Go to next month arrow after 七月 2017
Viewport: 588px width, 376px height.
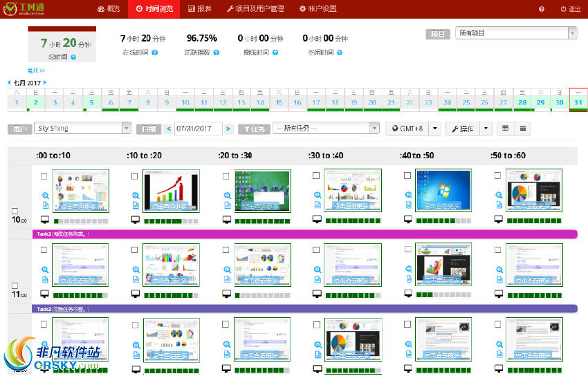(x=45, y=82)
